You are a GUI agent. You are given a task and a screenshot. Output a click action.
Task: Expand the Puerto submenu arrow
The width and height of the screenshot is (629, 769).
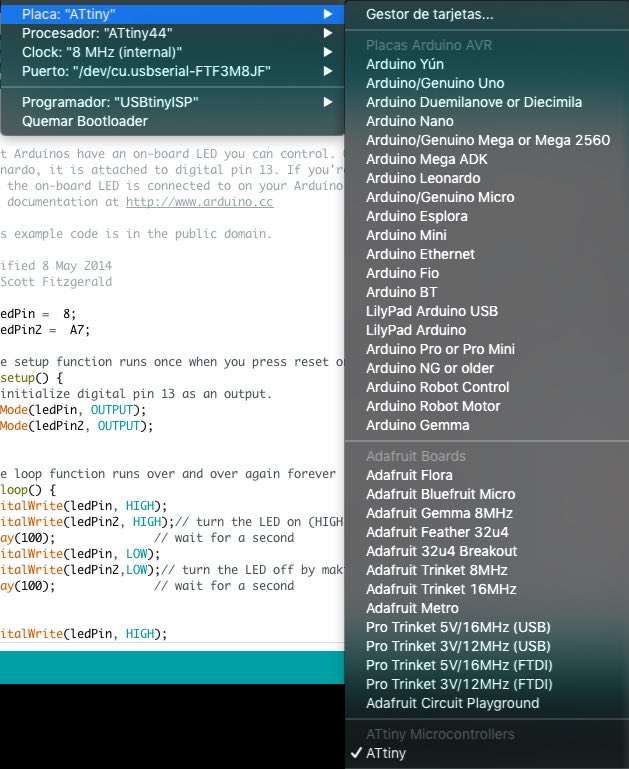328,71
